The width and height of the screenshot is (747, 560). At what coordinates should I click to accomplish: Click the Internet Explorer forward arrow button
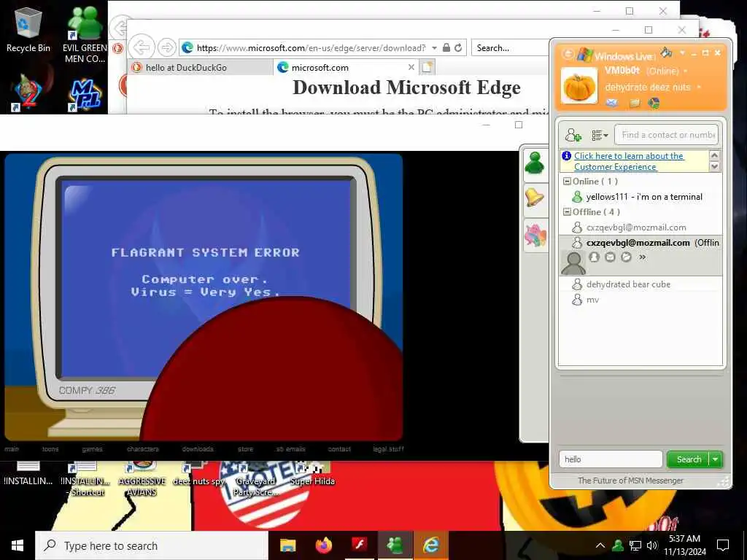pos(167,47)
